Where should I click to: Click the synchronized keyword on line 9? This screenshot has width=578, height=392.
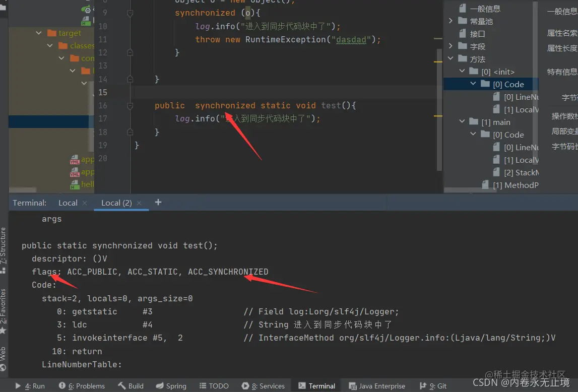pyautogui.click(x=205, y=13)
